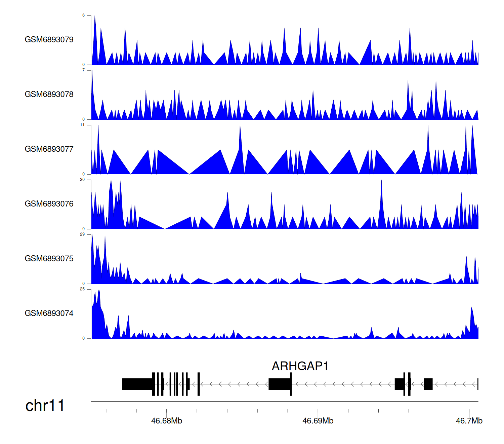The width and height of the screenshot is (504, 444).
Task: Click the GSM6893077 track label
Action: 49,149
